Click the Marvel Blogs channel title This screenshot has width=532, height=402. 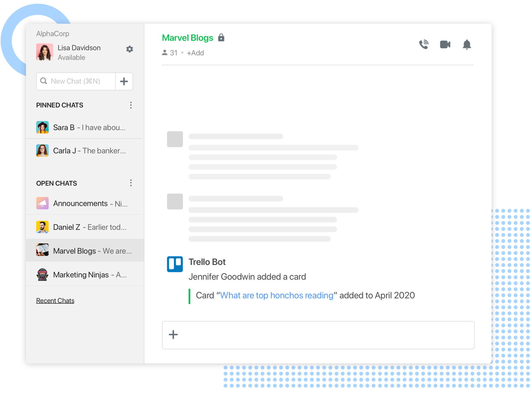click(x=187, y=38)
